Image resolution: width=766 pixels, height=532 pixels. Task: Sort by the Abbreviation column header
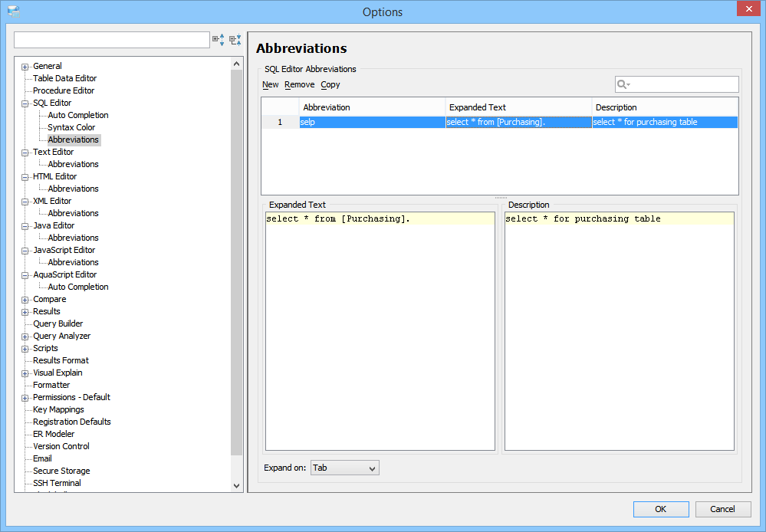pos(372,107)
